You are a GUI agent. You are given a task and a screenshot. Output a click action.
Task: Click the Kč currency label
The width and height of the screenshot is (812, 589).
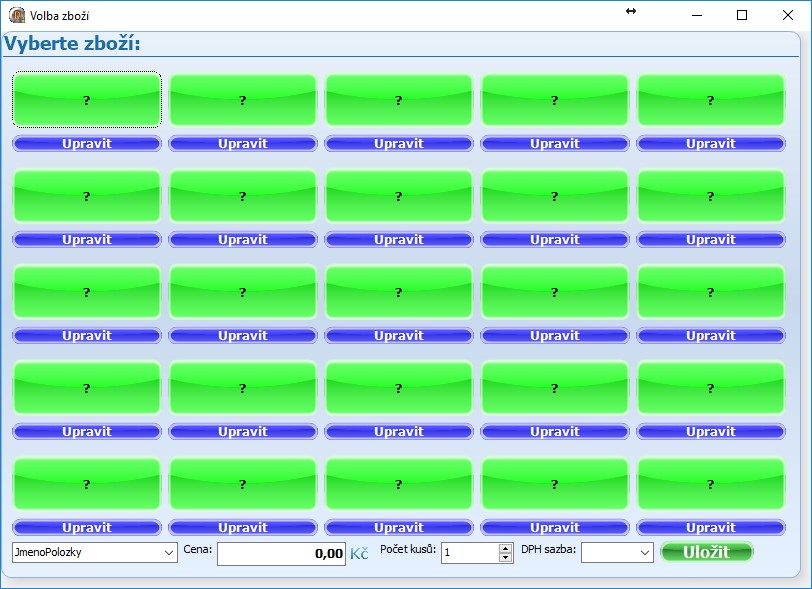(x=359, y=554)
